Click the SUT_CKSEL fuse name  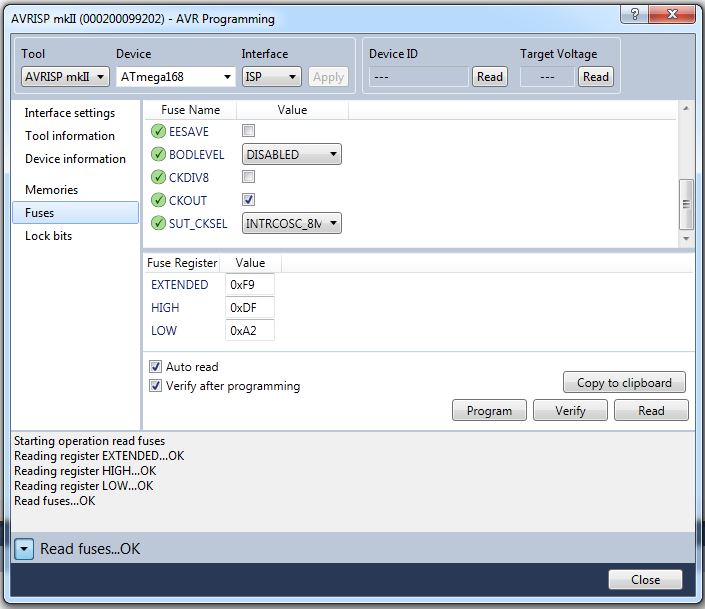click(198, 224)
